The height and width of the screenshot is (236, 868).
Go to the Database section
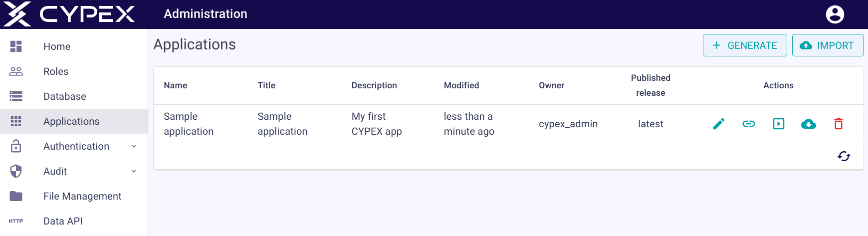click(65, 96)
